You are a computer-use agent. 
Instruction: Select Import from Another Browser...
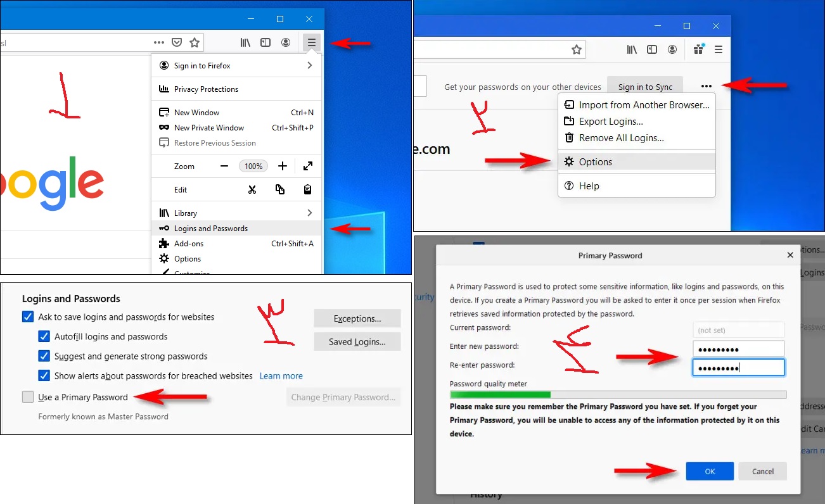(637, 105)
